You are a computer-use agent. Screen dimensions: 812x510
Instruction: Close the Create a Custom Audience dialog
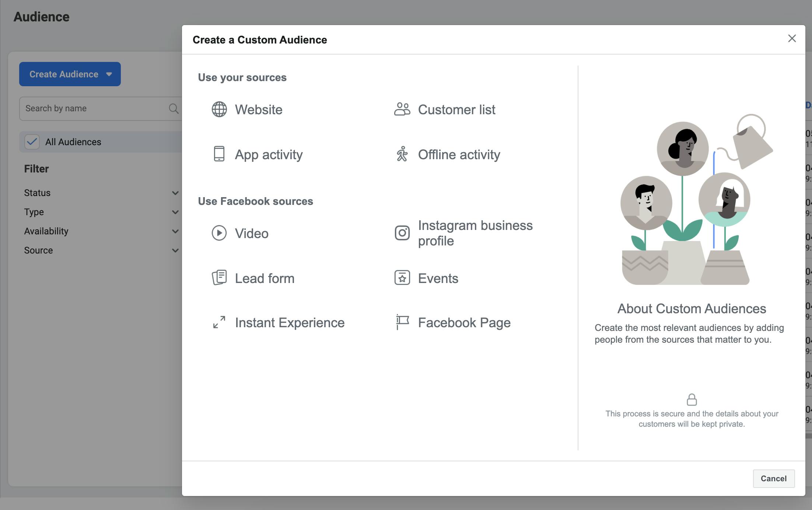tap(792, 38)
